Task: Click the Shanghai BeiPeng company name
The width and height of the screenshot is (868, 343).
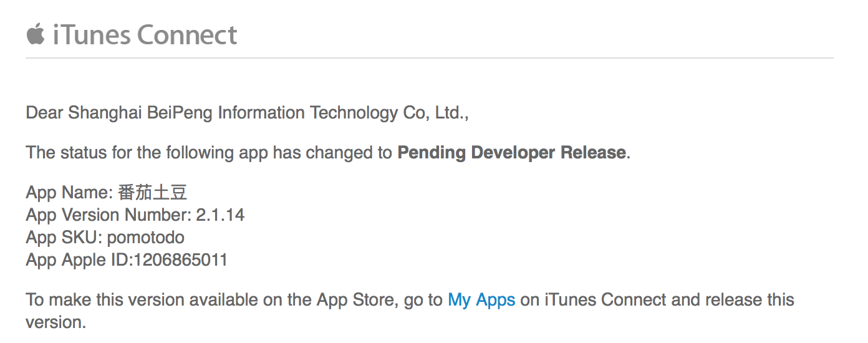Action: click(268, 113)
